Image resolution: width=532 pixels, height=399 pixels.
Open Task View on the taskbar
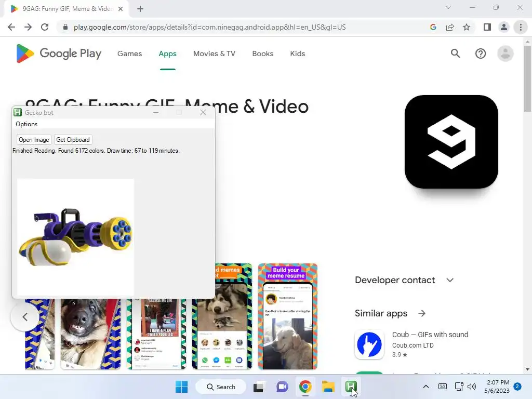click(x=259, y=387)
